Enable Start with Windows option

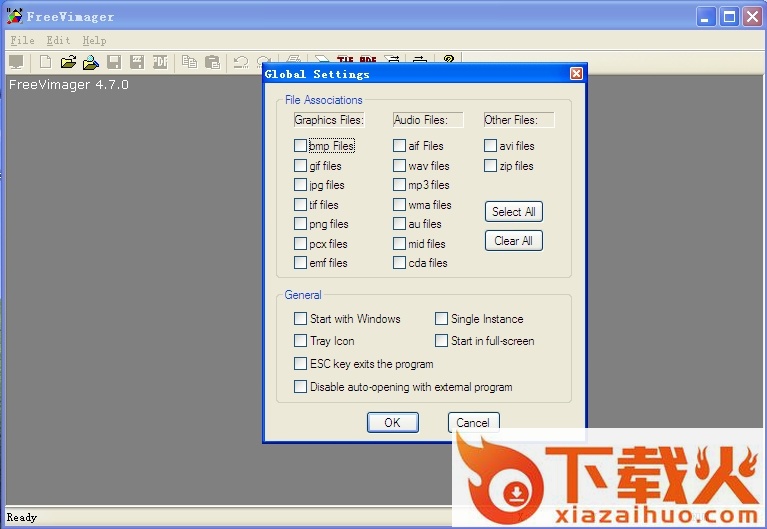point(301,319)
